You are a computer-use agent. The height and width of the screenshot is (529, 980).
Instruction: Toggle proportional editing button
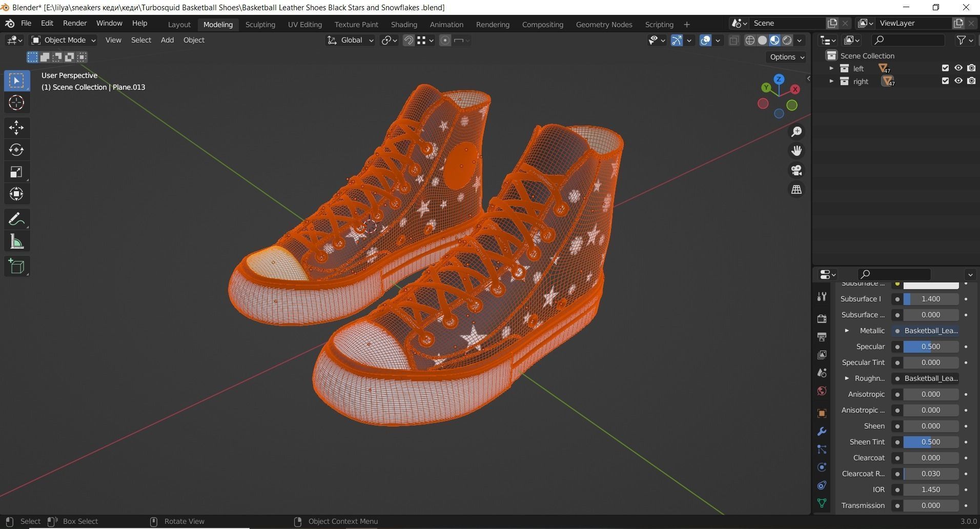pyautogui.click(x=445, y=40)
